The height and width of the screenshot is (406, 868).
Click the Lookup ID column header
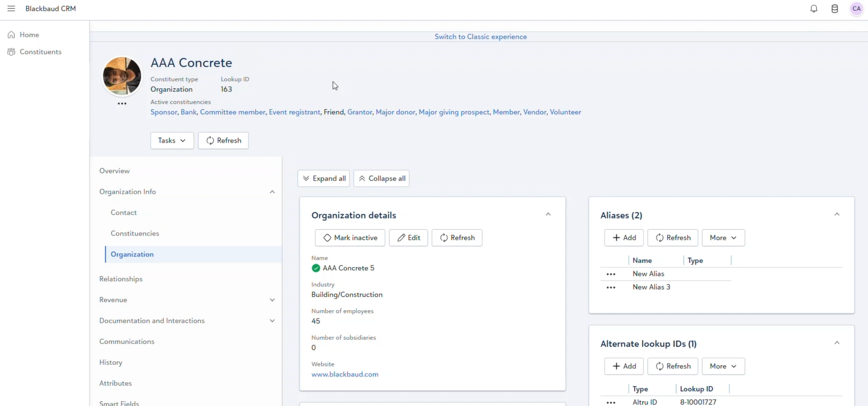696,389
